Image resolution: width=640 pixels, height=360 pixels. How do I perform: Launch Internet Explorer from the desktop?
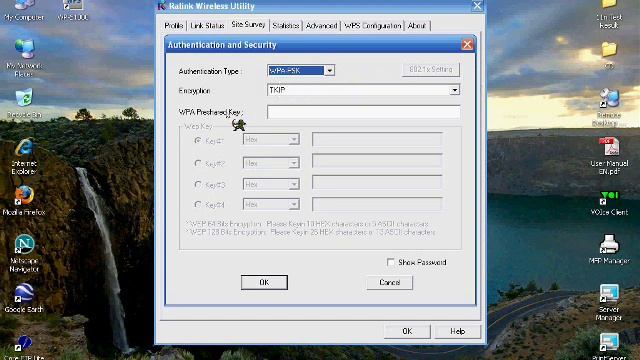point(24,156)
